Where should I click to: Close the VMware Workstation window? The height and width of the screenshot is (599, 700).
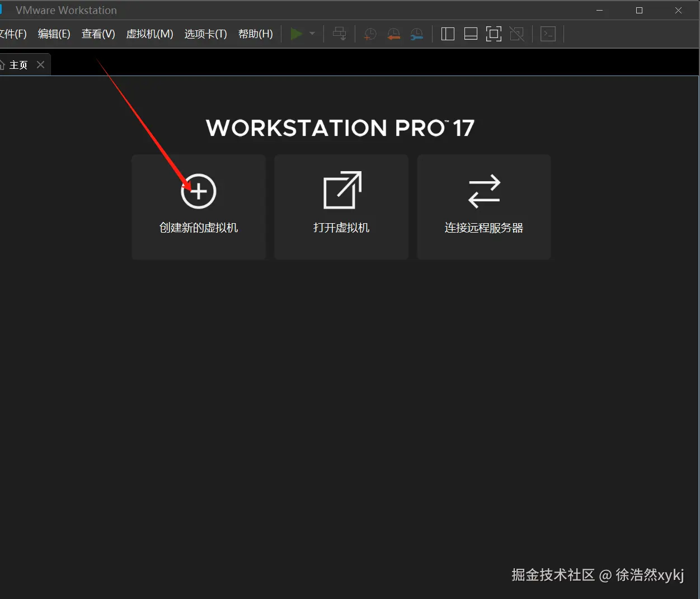click(678, 10)
